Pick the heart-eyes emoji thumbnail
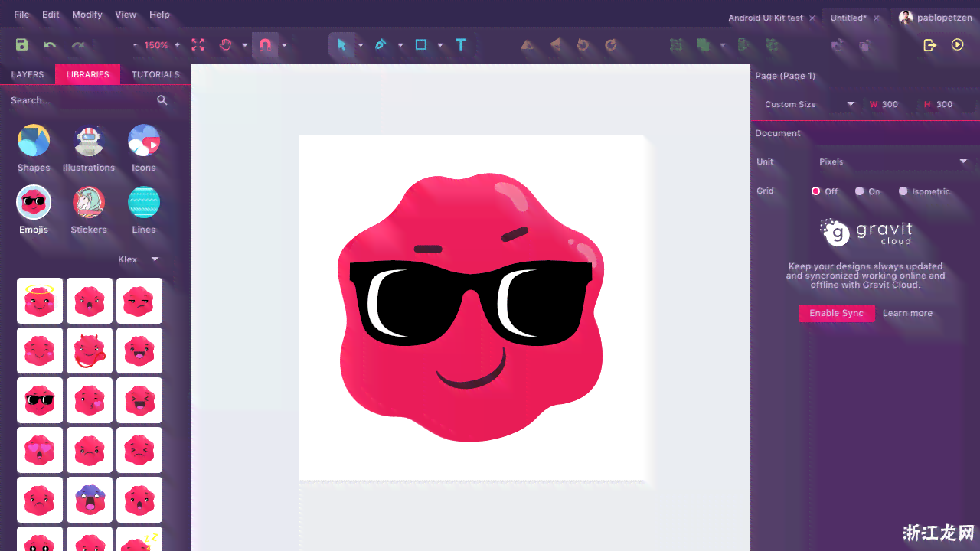 (40, 450)
